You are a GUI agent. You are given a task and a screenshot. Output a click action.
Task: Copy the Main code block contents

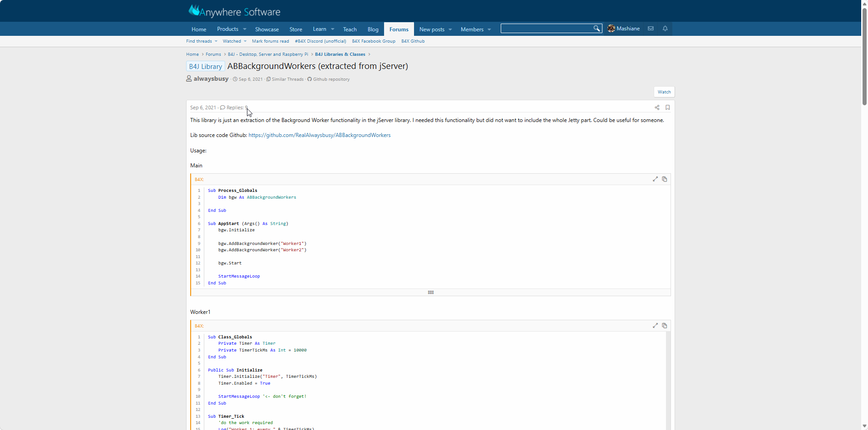pyautogui.click(x=665, y=179)
